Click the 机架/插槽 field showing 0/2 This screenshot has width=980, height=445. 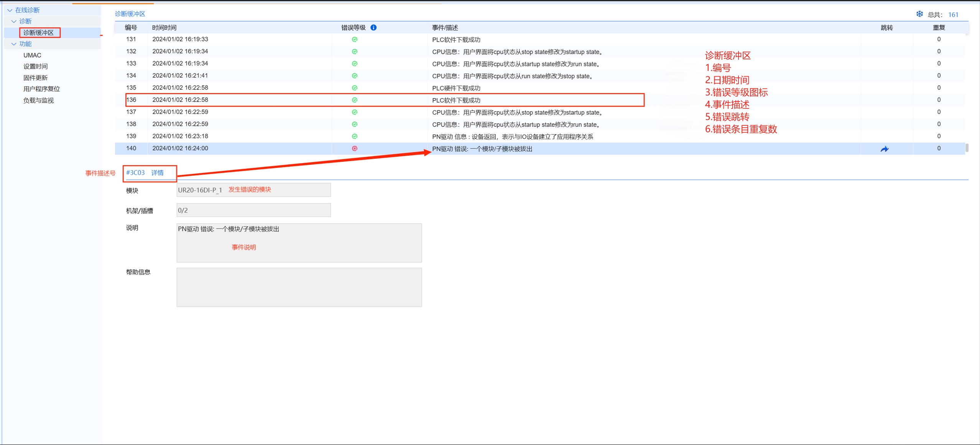point(253,210)
